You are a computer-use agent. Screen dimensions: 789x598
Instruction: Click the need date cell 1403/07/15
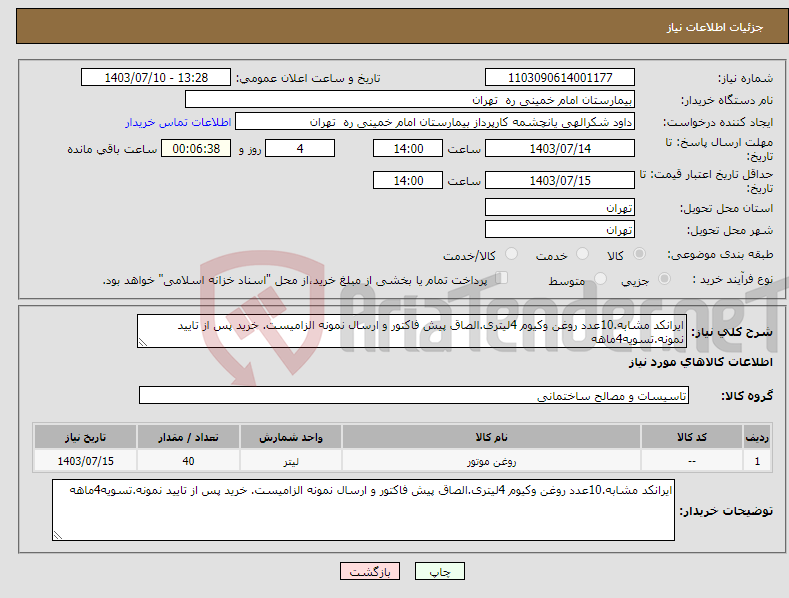86,461
